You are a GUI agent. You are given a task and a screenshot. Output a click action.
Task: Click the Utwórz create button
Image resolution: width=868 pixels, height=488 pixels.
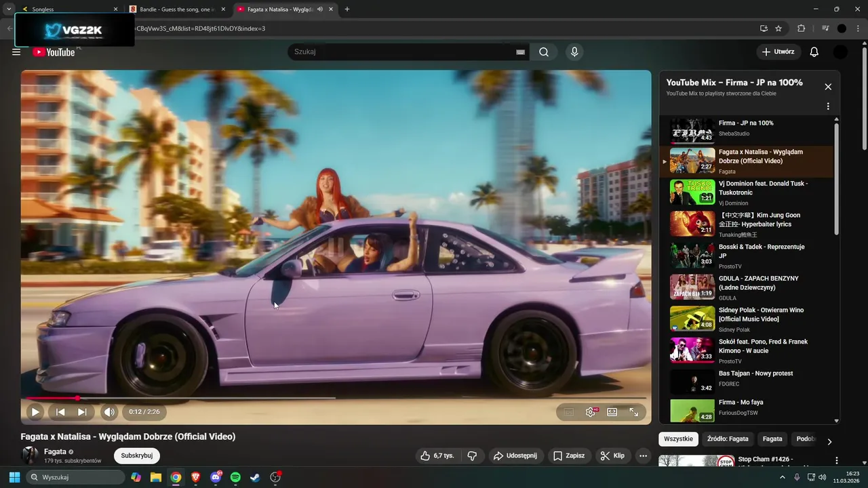pos(778,52)
